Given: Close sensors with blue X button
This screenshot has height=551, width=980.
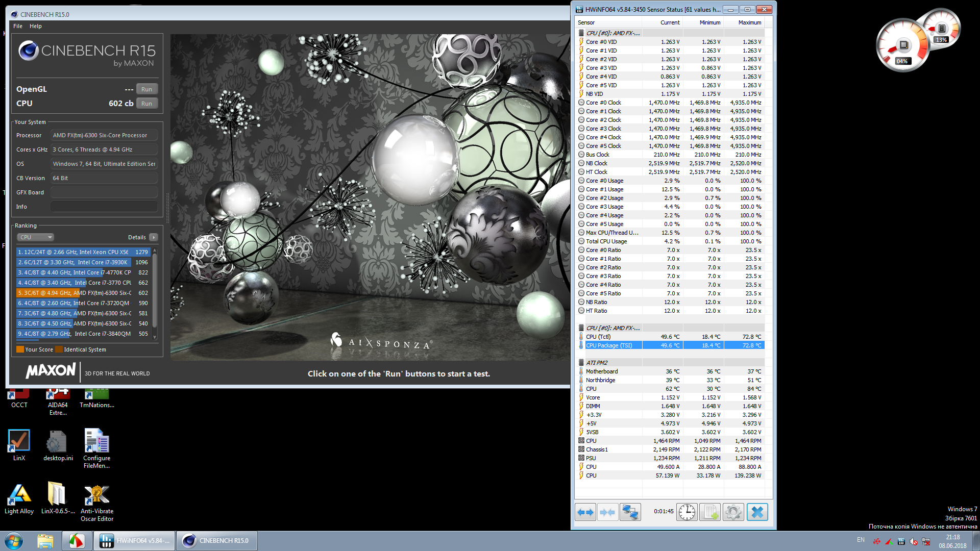Looking at the screenshot, I should pos(757,512).
